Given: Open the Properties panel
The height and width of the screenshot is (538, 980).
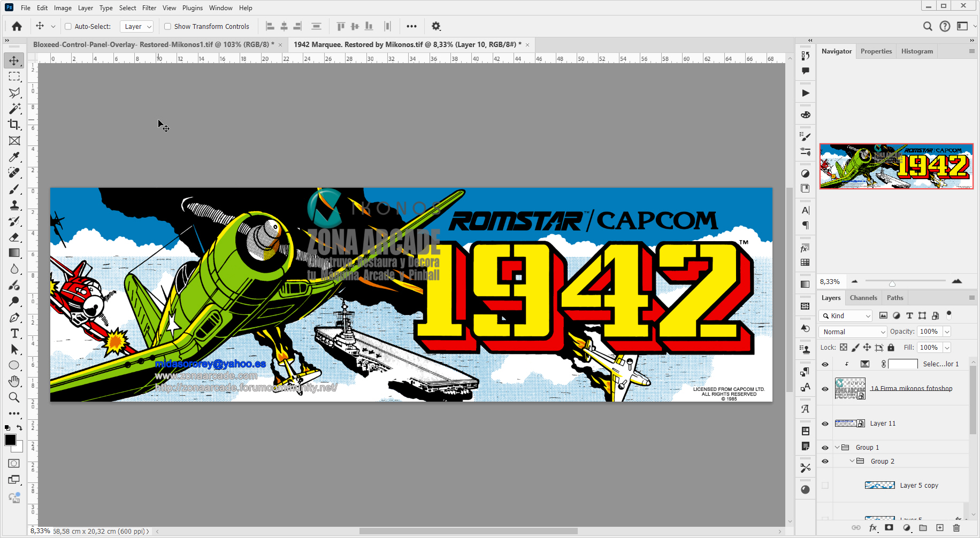Looking at the screenshot, I should pos(876,51).
